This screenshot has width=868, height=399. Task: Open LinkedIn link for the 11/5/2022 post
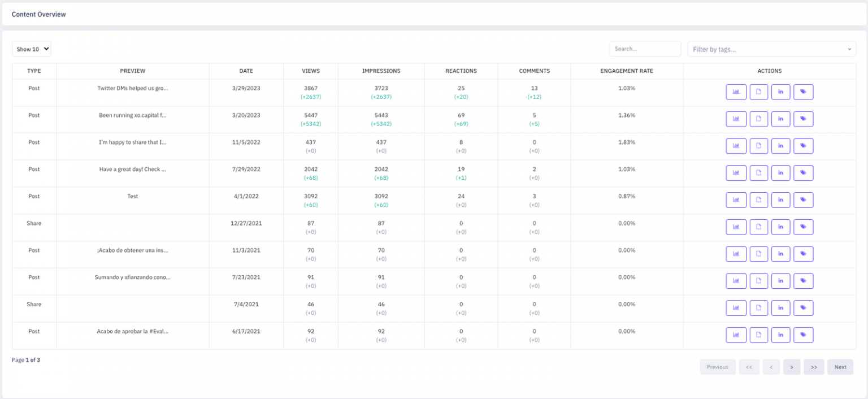[x=780, y=146]
